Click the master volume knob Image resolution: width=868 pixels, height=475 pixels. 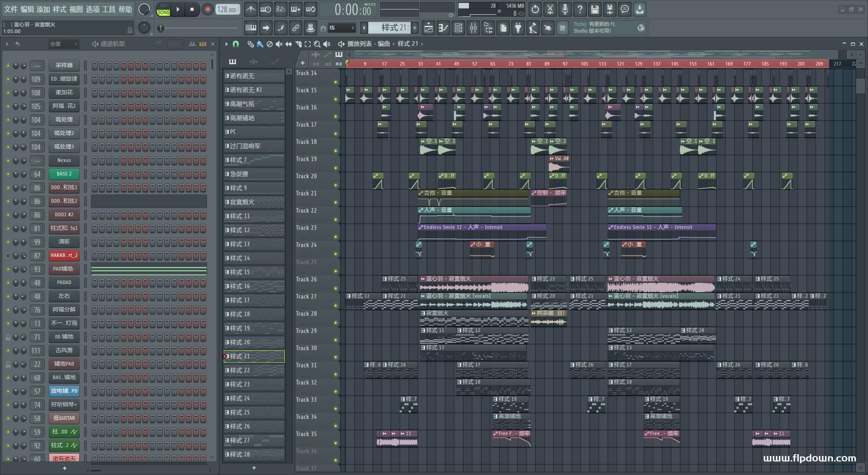[144, 9]
